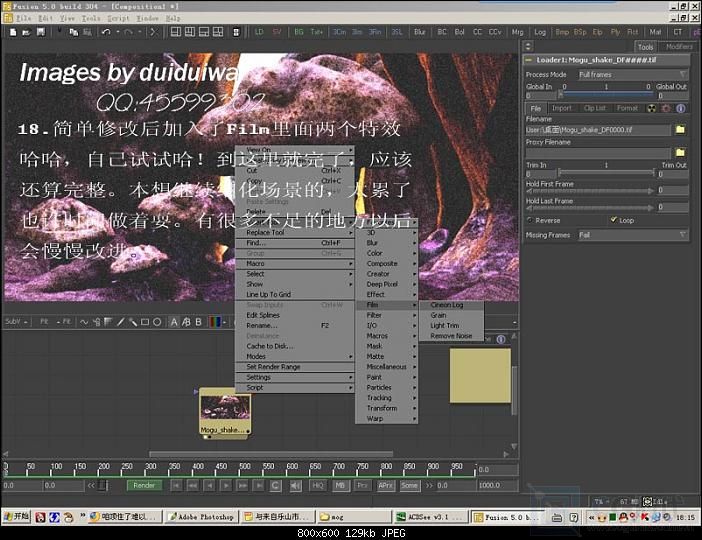Image resolution: width=702 pixels, height=540 pixels.
Task: Choose Grain from Film submenu
Action: pos(451,315)
